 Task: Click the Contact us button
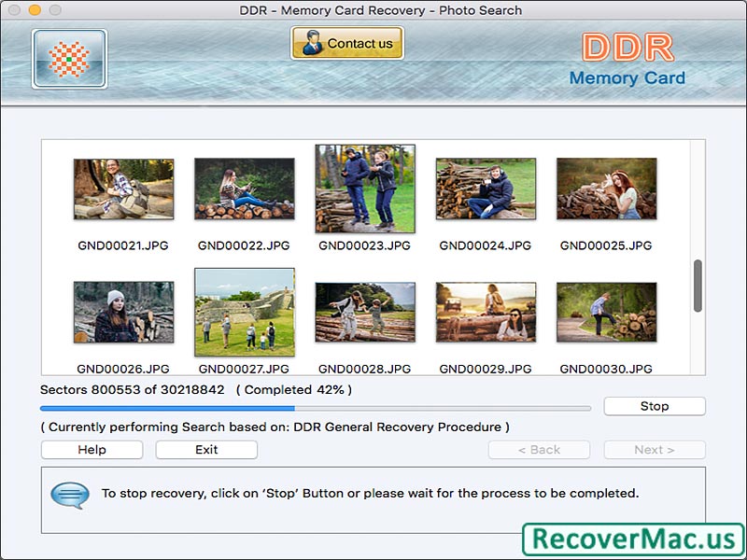346,43
